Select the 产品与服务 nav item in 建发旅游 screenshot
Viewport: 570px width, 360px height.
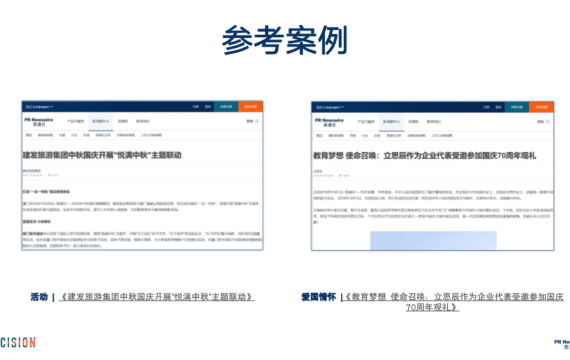pyautogui.click(x=75, y=121)
